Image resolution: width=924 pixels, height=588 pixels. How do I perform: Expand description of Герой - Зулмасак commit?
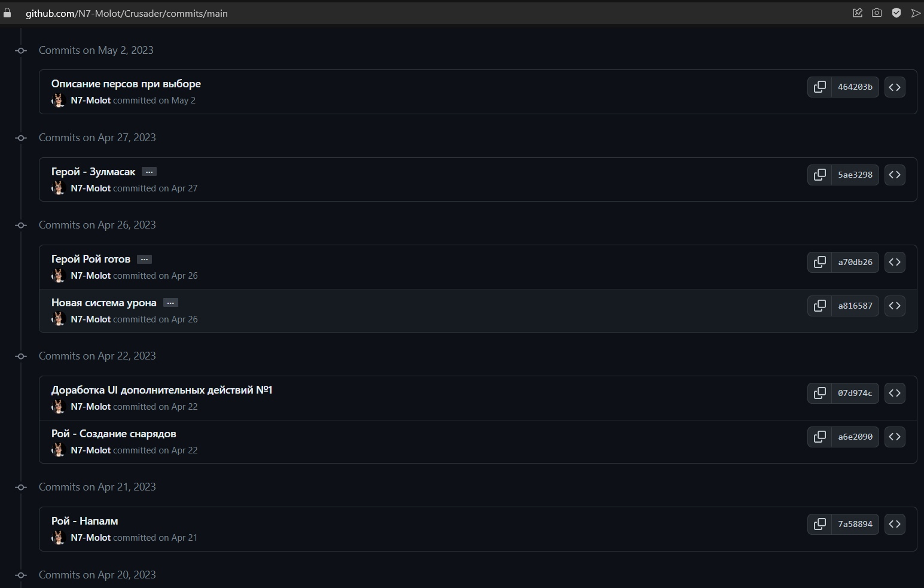pyautogui.click(x=149, y=172)
